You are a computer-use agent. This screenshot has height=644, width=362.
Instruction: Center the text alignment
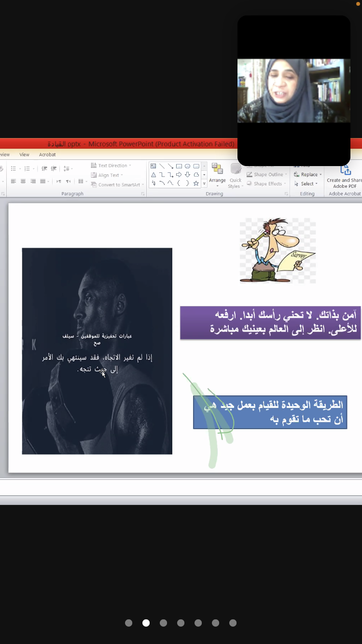[23, 182]
